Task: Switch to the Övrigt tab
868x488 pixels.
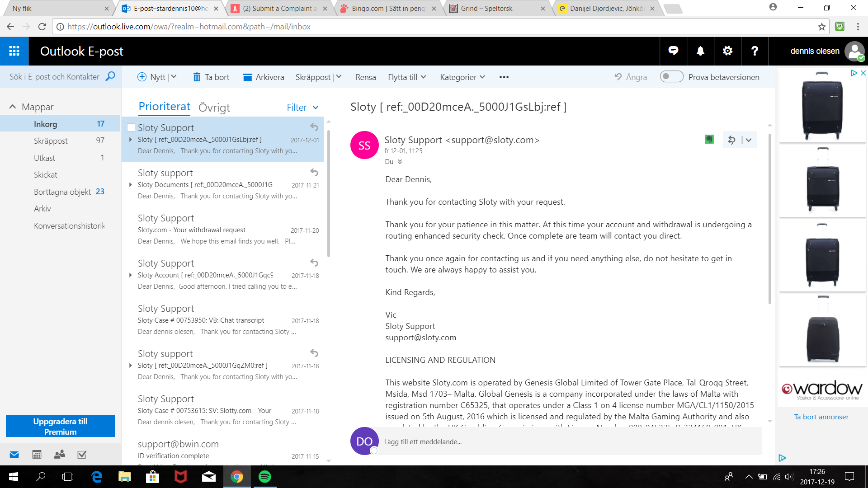Action: coord(214,108)
